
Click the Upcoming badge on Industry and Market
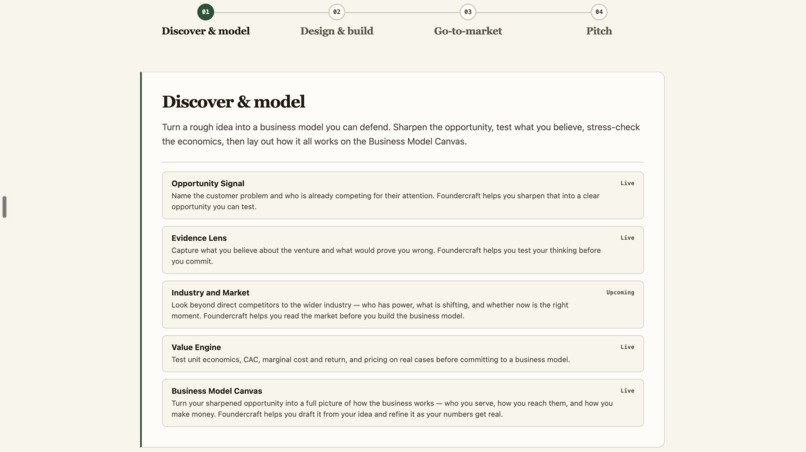pos(620,293)
